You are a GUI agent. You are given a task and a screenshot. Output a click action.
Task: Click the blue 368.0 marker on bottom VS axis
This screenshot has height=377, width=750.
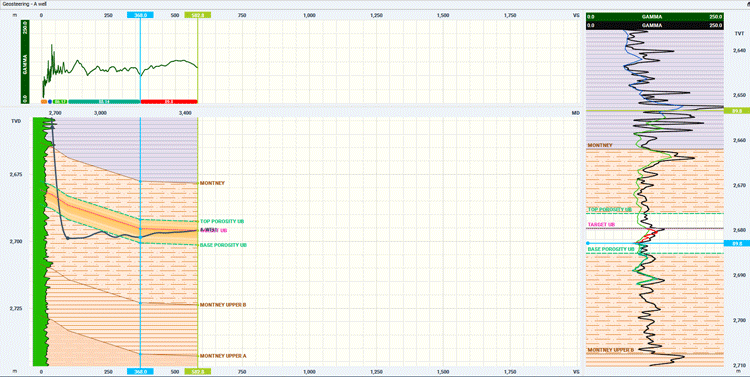click(x=140, y=371)
